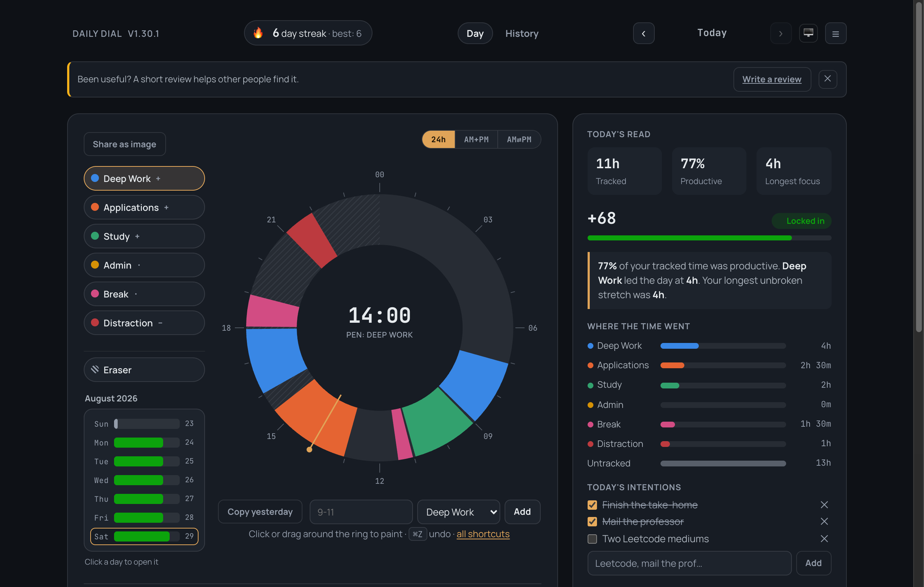
Task: Click the 4h Longest focus stat card
Action: (794, 171)
